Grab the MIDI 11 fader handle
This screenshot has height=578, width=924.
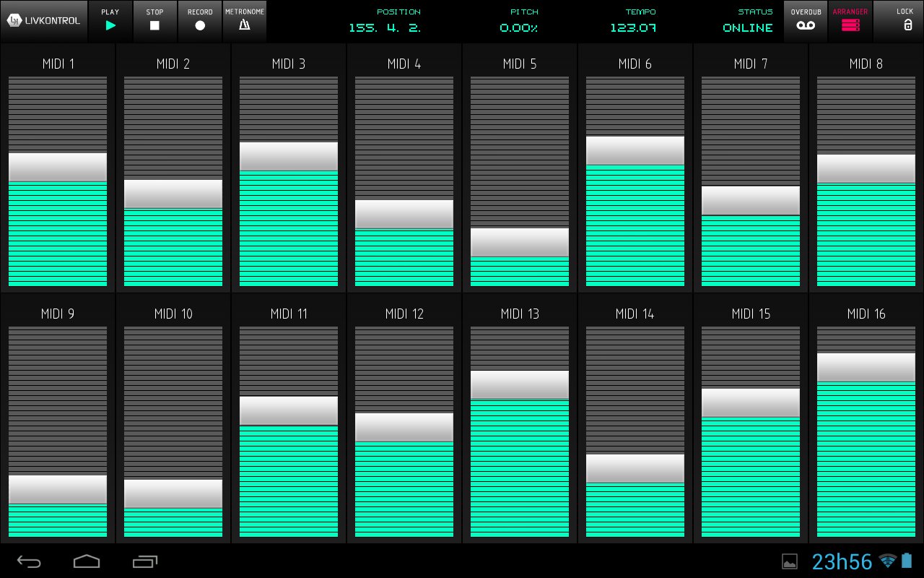(x=289, y=411)
